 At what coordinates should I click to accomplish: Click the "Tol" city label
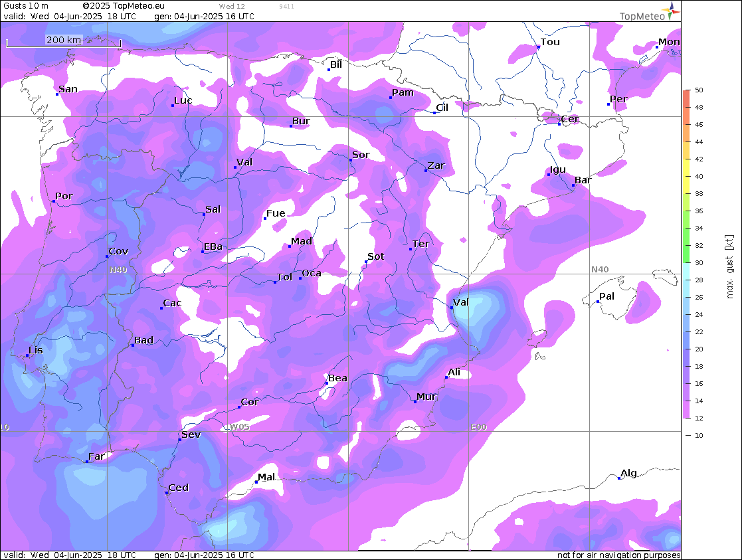284,277
